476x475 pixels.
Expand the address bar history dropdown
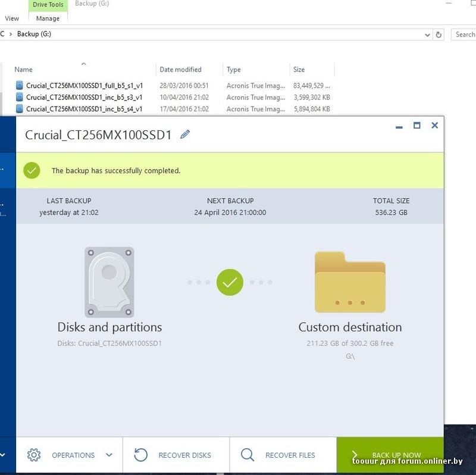(x=427, y=35)
